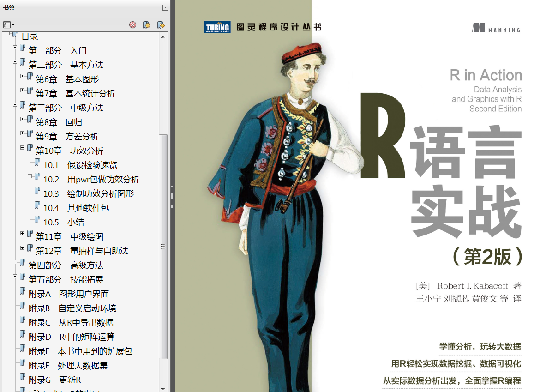This screenshot has width=552, height=392.
Task: Open 附录A 图形用户界面
Action: tap(69, 294)
